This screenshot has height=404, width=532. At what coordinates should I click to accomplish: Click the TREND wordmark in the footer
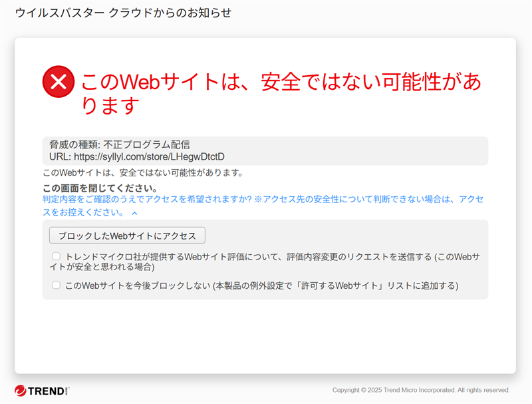pyautogui.click(x=46, y=391)
